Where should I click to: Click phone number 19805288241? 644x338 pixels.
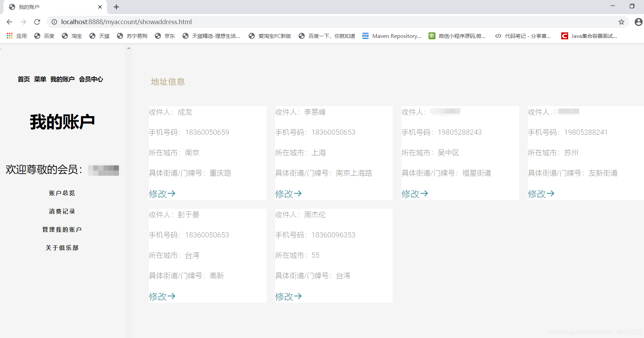[x=586, y=132]
